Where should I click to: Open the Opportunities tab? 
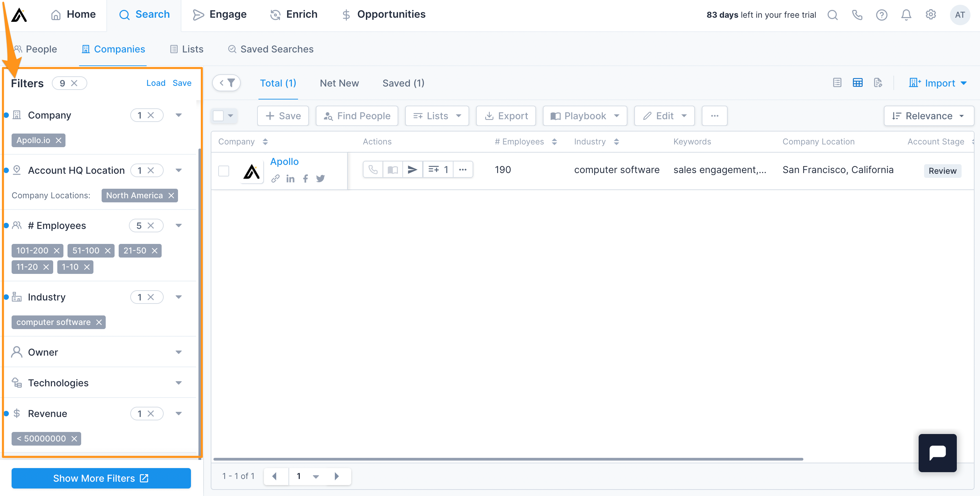[x=384, y=14]
